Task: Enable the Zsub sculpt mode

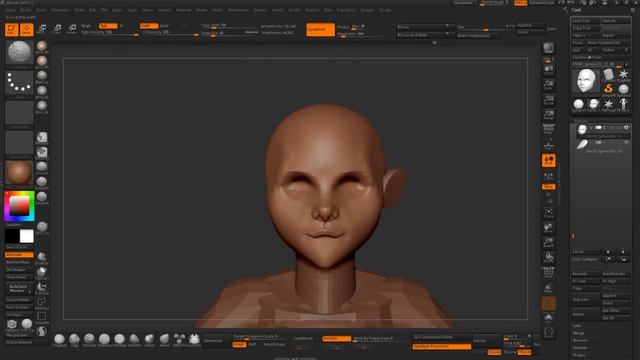Action: tap(164, 26)
